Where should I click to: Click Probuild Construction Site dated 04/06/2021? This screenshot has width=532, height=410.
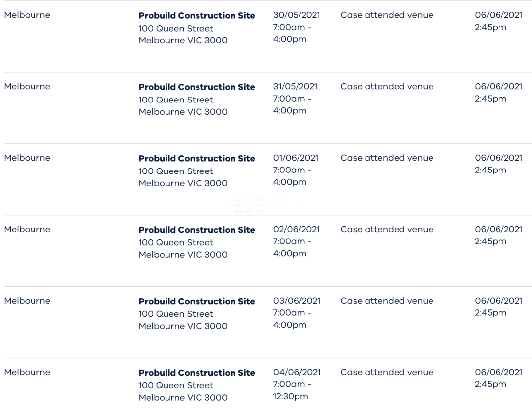point(197,373)
